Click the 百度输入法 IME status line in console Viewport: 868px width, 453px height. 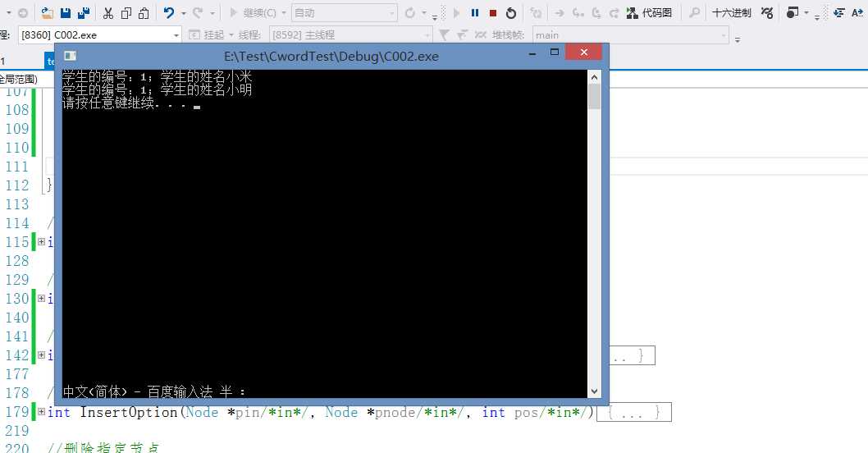pos(154,391)
